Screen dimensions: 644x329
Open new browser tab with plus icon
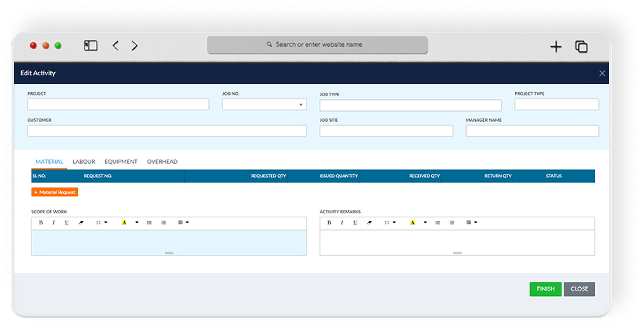[556, 47]
